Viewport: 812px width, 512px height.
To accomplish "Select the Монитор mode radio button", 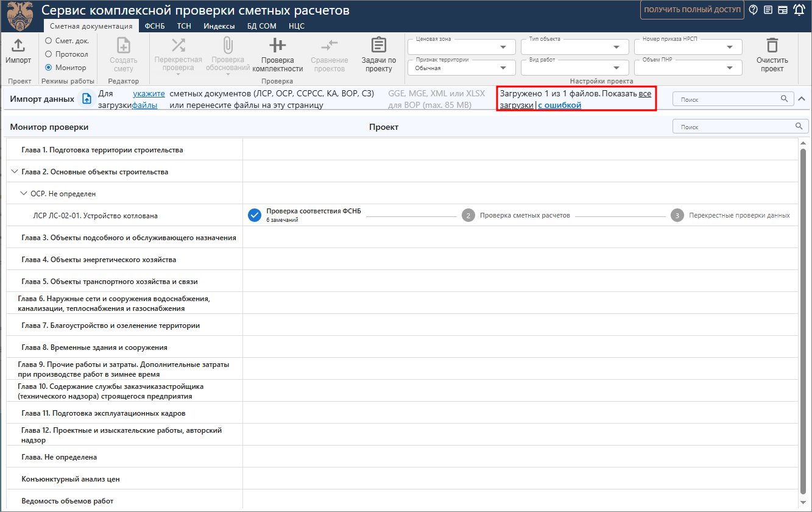I will pyautogui.click(x=49, y=68).
